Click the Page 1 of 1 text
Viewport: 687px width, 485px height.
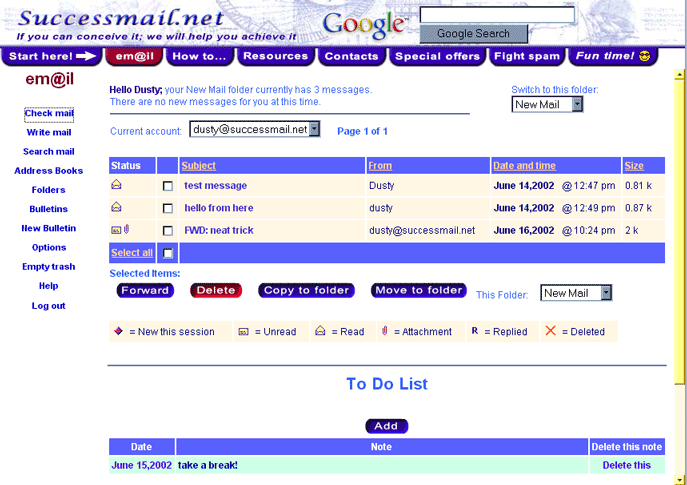(x=362, y=131)
